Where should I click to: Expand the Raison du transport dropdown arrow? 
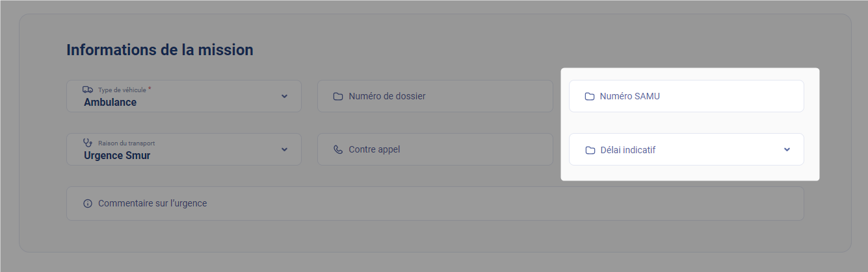pos(284,149)
